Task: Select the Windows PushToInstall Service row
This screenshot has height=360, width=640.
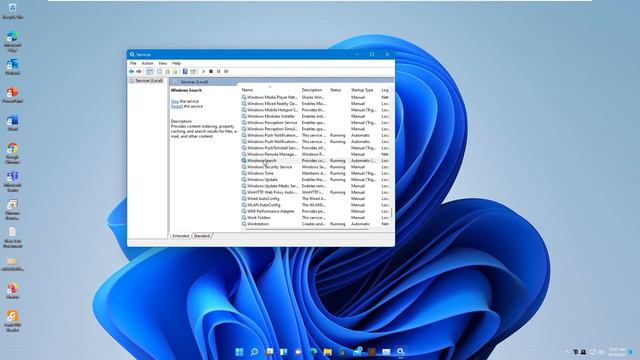Action: (x=315, y=148)
